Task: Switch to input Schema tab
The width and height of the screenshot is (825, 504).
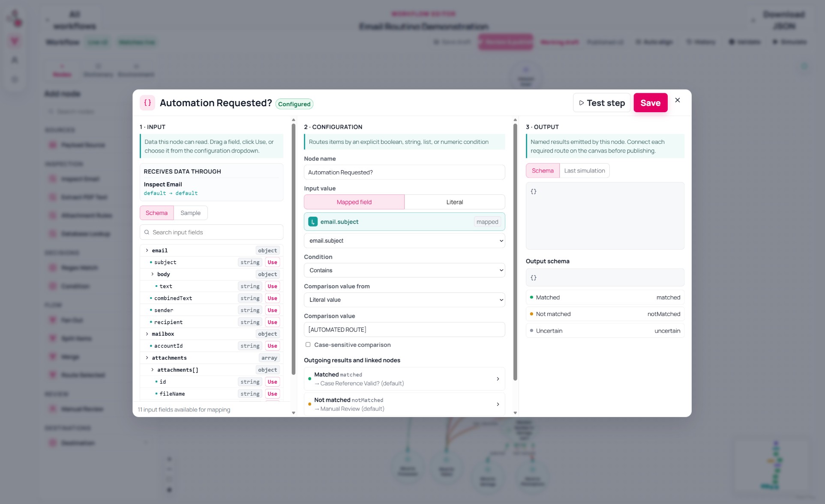Action: click(x=156, y=213)
